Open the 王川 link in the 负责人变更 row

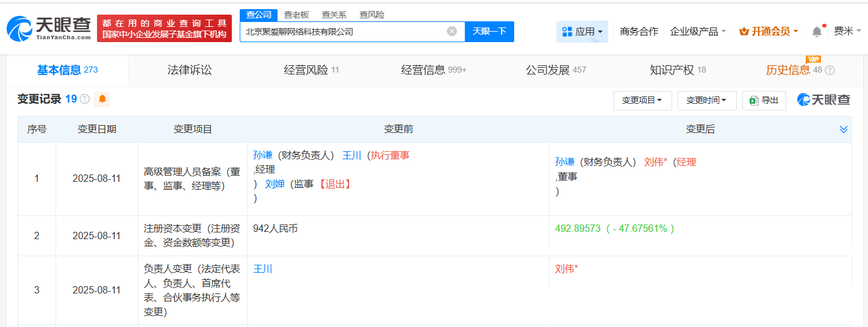click(263, 268)
